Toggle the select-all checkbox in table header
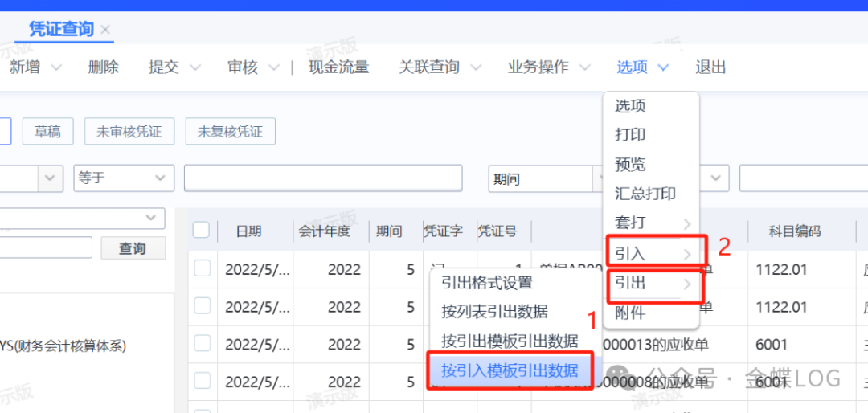The height and width of the screenshot is (413, 868). point(201,231)
